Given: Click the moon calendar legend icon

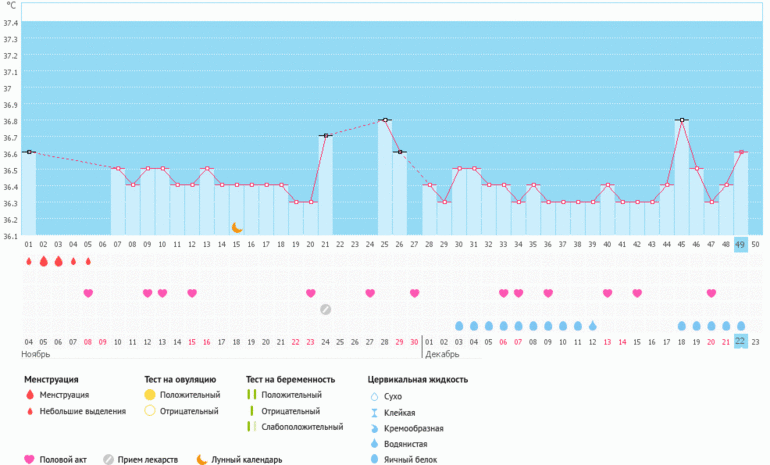Looking at the screenshot, I should pyautogui.click(x=201, y=460).
